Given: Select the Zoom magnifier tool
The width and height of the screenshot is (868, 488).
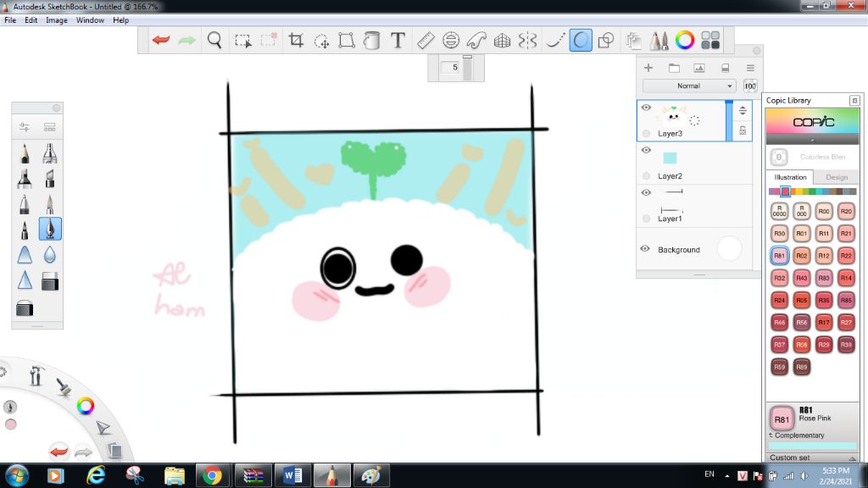Looking at the screenshot, I should 214,40.
